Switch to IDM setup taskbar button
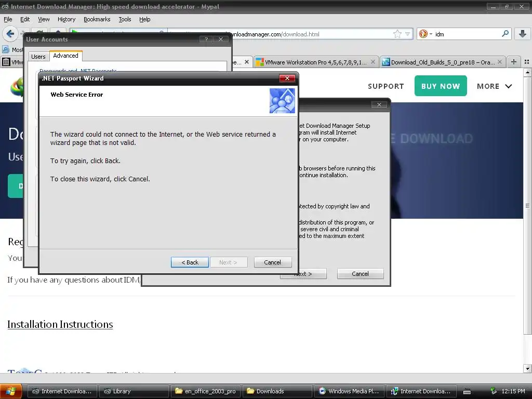This screenshot has width=532, height=399. (x=421, y=391)
